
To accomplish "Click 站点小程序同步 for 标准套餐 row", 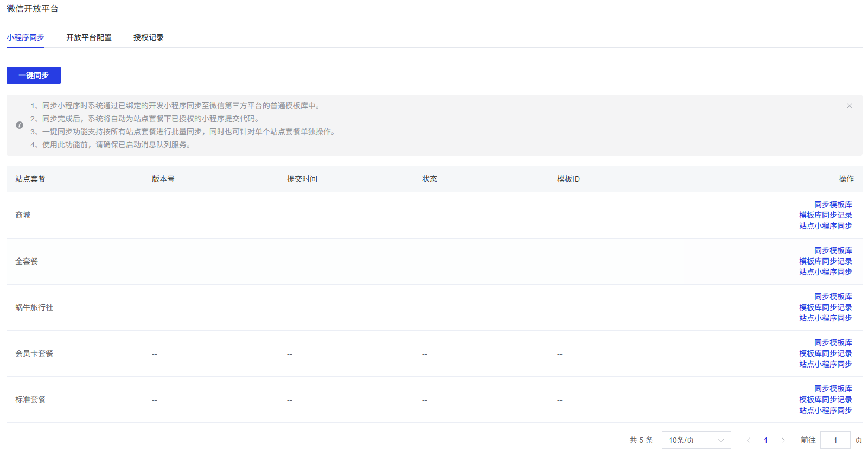I will (x=825, y=410).
